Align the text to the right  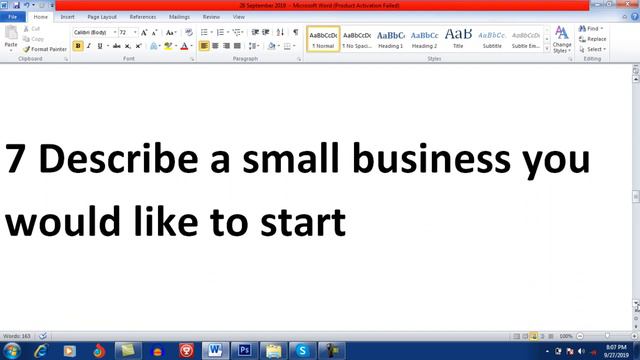tap(226, 46)
